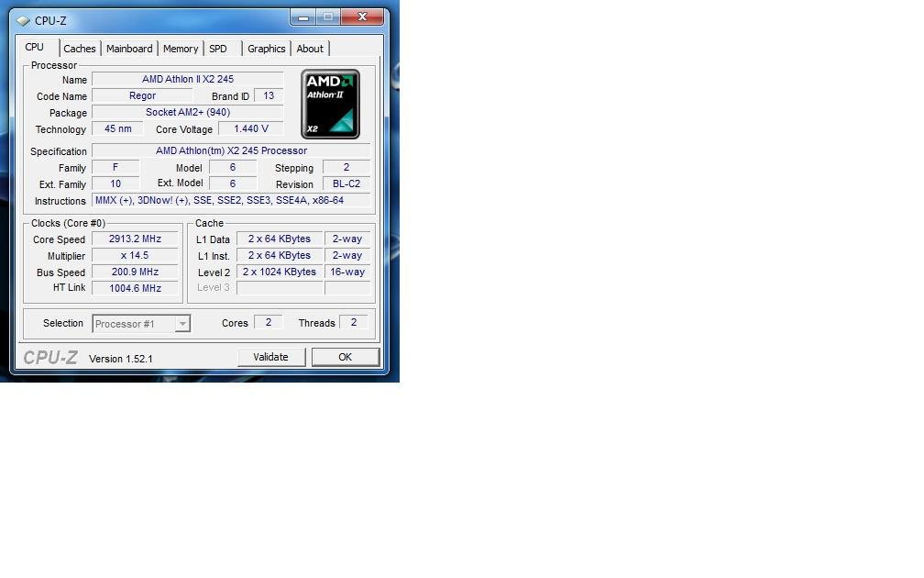The image size is (924, 578).
Task: Click the Technology value 45 nm
Action: tap(118, 128)
